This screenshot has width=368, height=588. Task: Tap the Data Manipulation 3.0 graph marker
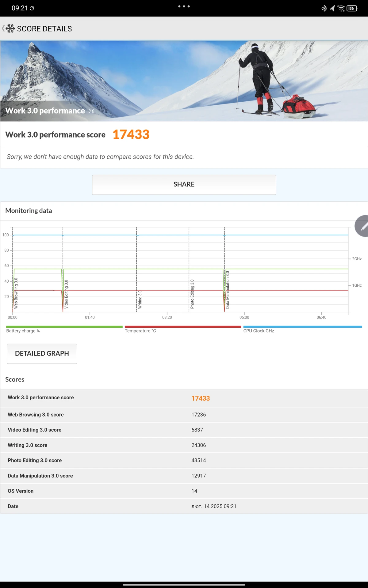click(x=228, y=290)
